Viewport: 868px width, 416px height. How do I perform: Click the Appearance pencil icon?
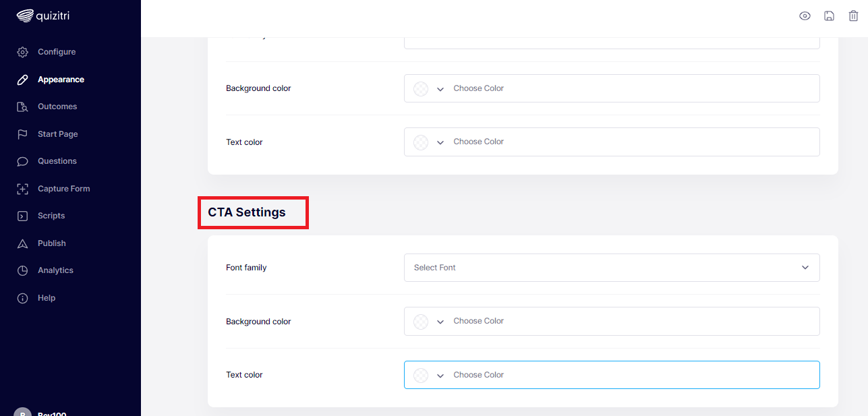click(22, 80)
